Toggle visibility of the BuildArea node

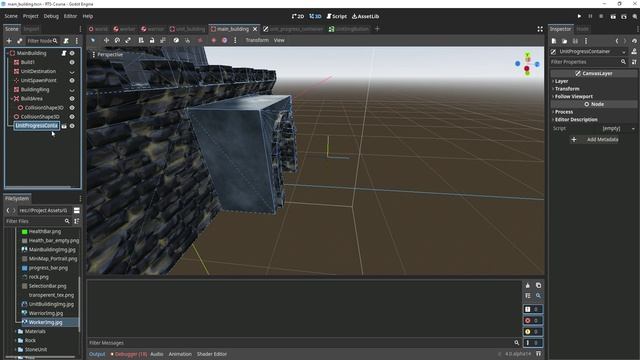[x=72, y=99]
